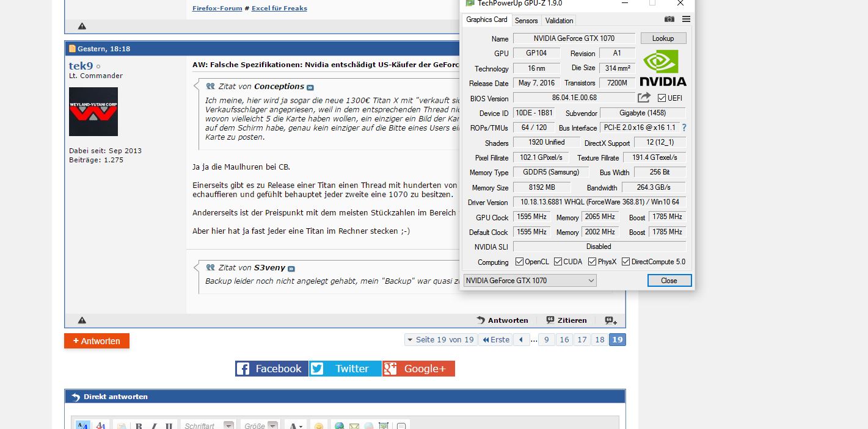Click the NVIDIA logo in GPU-Z
This screenshot has width=868, height=429.
click(x=663, y=68)
